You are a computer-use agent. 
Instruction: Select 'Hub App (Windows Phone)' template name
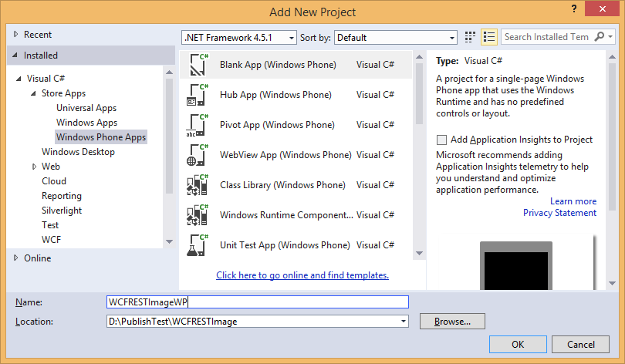click(x=275, y=95)
